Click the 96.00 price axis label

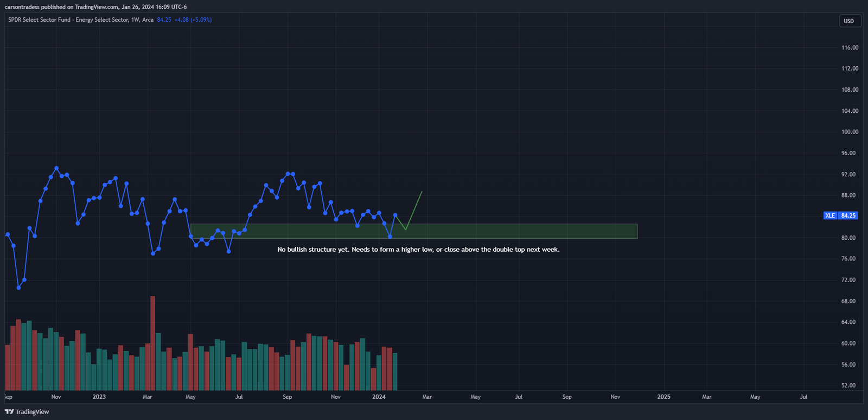click(848, 153)
